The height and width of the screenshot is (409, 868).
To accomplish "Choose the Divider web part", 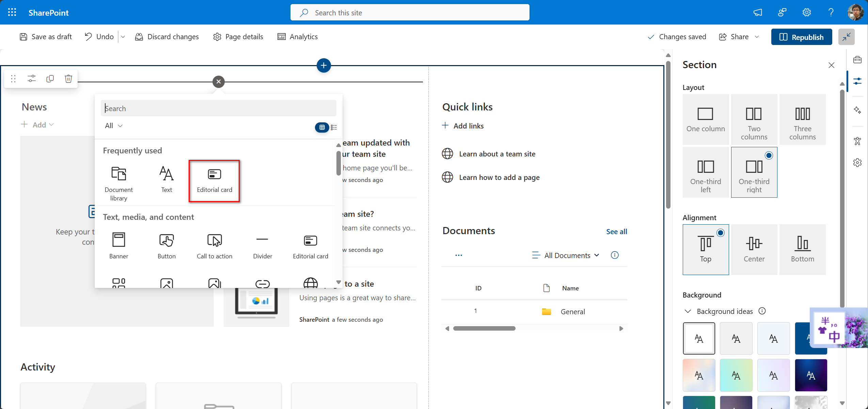I will pyautogui.click(x=262, y=245).
